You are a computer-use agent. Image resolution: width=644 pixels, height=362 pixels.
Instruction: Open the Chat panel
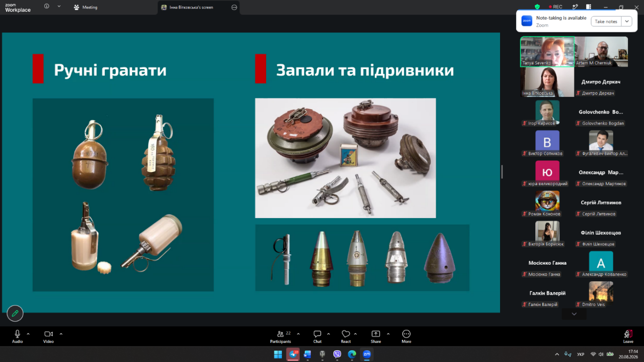(x=318, y=336)
